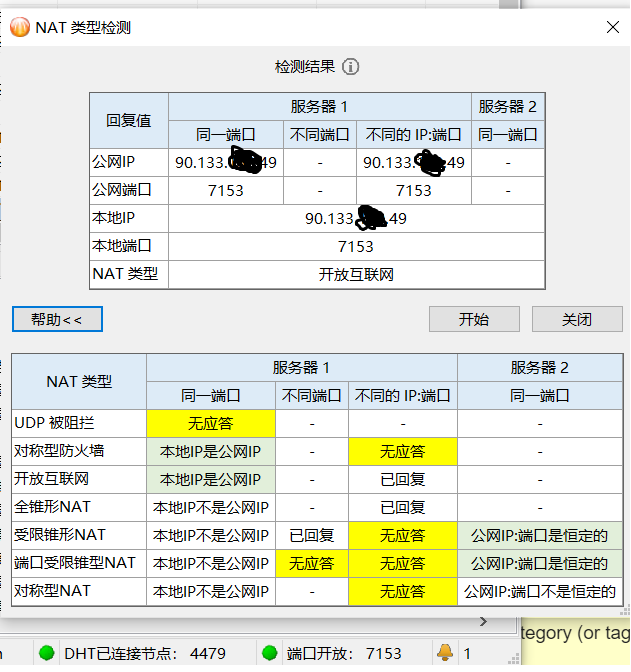This screenshot has height=672, width=631.
Task: Click the BitComet icon in the title bar
Action: pos(19,27)
